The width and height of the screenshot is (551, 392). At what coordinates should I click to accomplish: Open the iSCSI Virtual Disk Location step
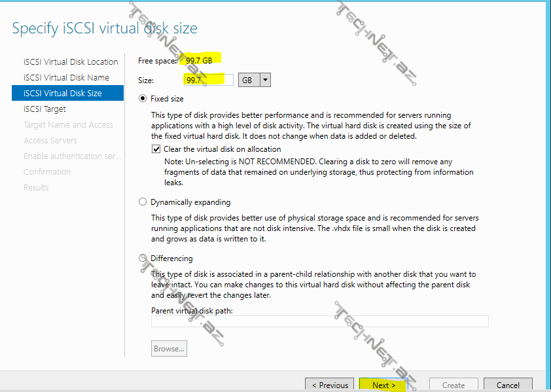tap(71, 62)
